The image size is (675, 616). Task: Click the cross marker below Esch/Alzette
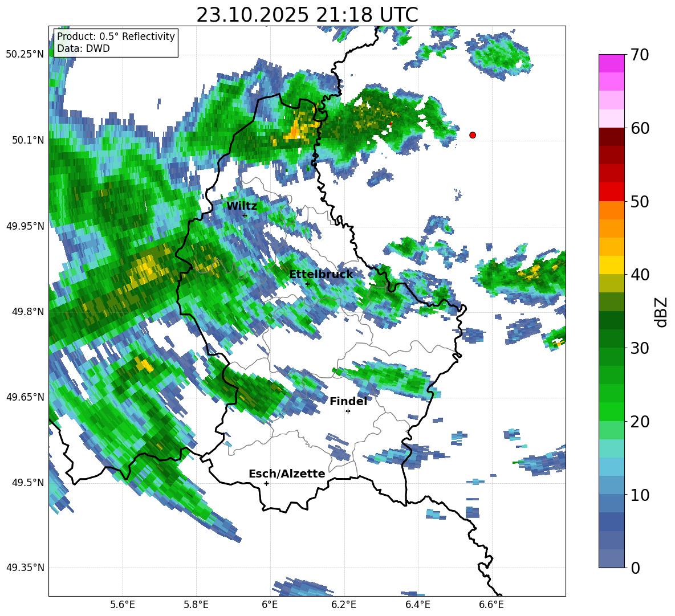(x=266, y=483)
